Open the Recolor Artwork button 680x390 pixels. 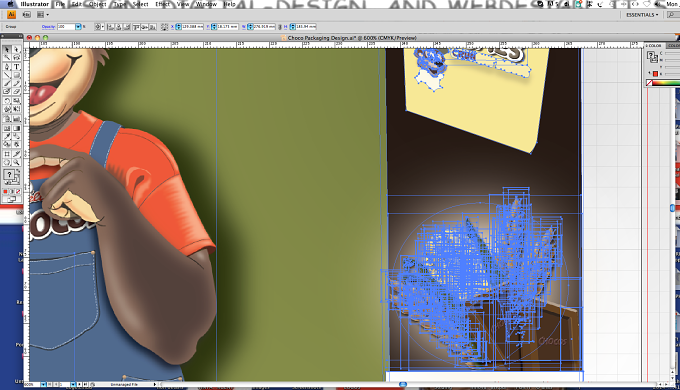98,27
